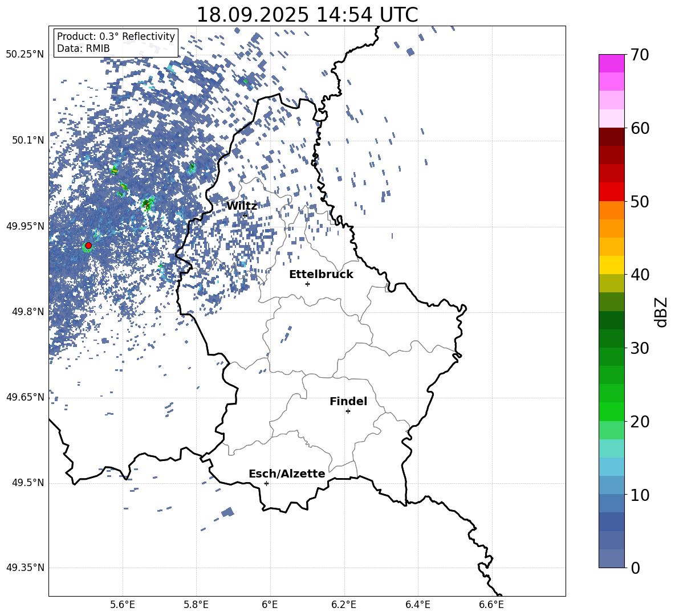This screenshot has height=616, width=675.
Task: Click the 18.09.2025 14:54 UTC title
Action: pos(307,15)
